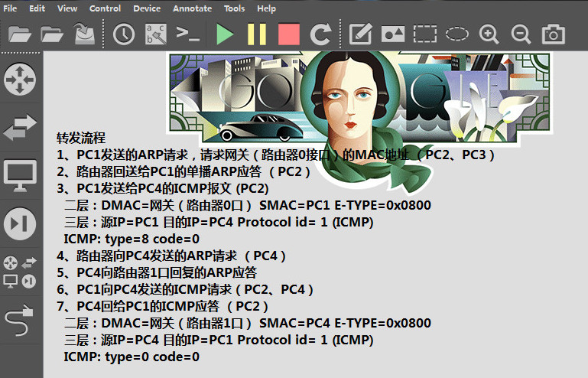Open the File menu

[10, 8]
